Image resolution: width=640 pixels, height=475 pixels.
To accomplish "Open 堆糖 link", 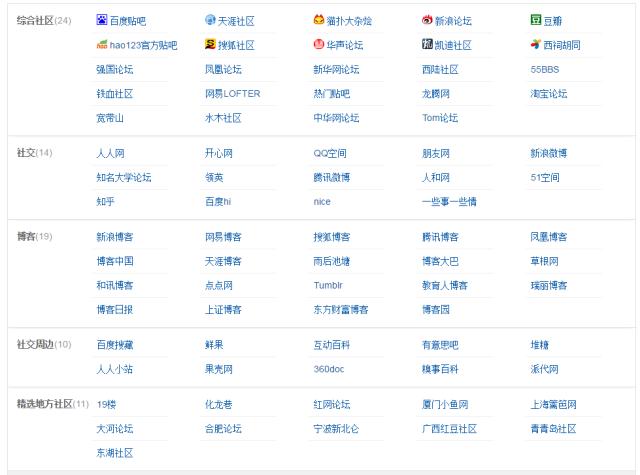I will [x=540, y=345].
